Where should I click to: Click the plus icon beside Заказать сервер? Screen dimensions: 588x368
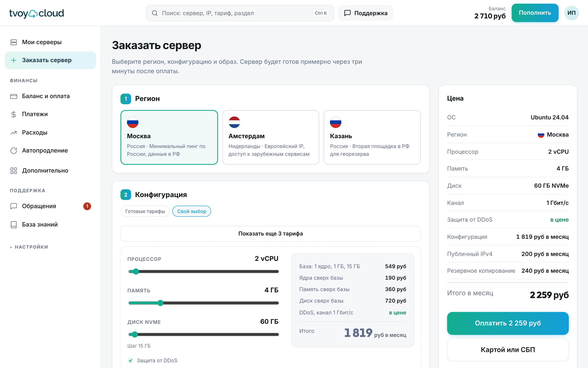14,60
